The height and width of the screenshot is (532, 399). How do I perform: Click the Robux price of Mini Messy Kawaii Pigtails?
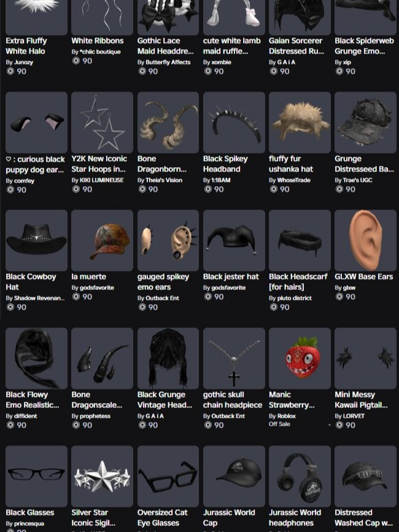tap(346, 425)
